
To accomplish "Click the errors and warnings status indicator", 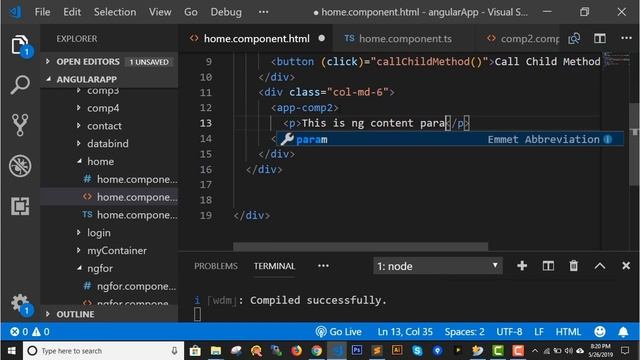I will pos(29,331).
